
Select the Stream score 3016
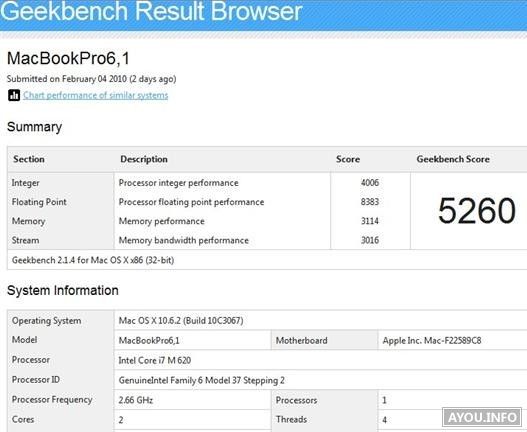click(370, 240)
